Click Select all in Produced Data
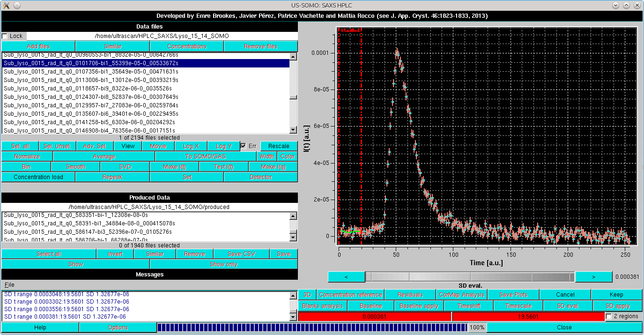Image resolution: width=644 pixels, height=335 pixels. click(49, 254)
